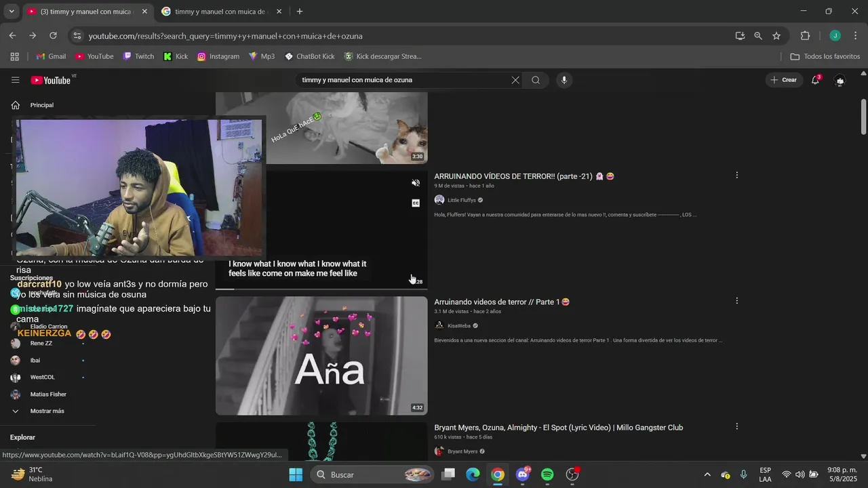868x488 pixels.
Task: Open the ChatBot Kick bookmark
Action: tap(309, 56)
